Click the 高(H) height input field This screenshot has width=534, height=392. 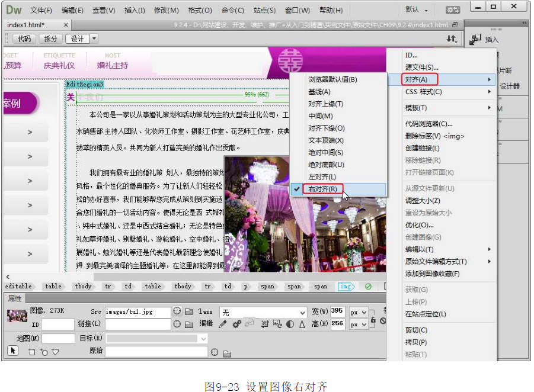(x=337, y=324)
